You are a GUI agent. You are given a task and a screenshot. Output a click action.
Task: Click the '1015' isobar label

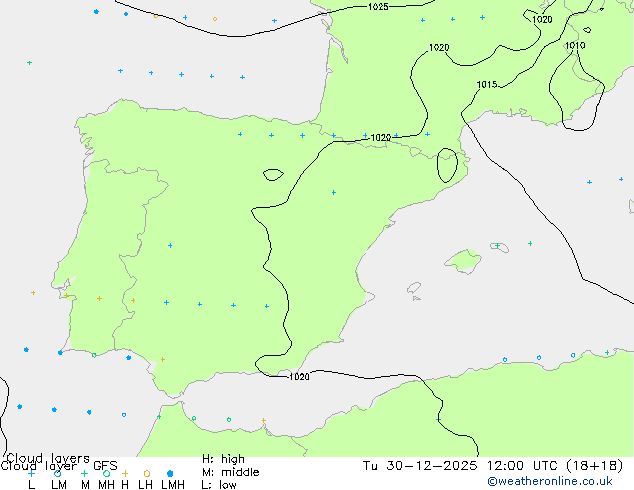(487, 84)
